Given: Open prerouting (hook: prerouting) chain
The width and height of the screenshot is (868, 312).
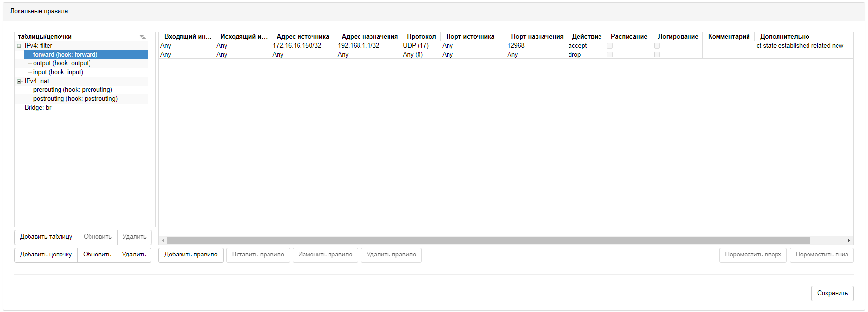Looking at the screenshot, I should point(72,90).
